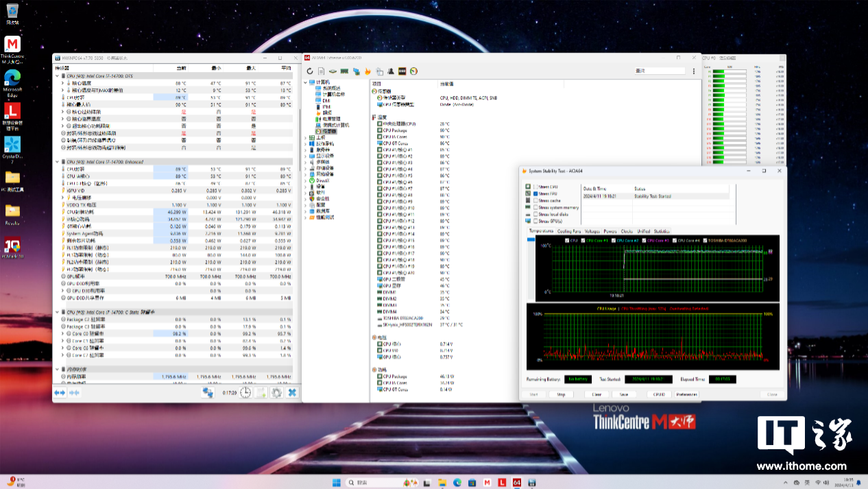This screenshot has height=489, width=868.
Task: Click the Stop button in stability test
Action: (561, 394)
